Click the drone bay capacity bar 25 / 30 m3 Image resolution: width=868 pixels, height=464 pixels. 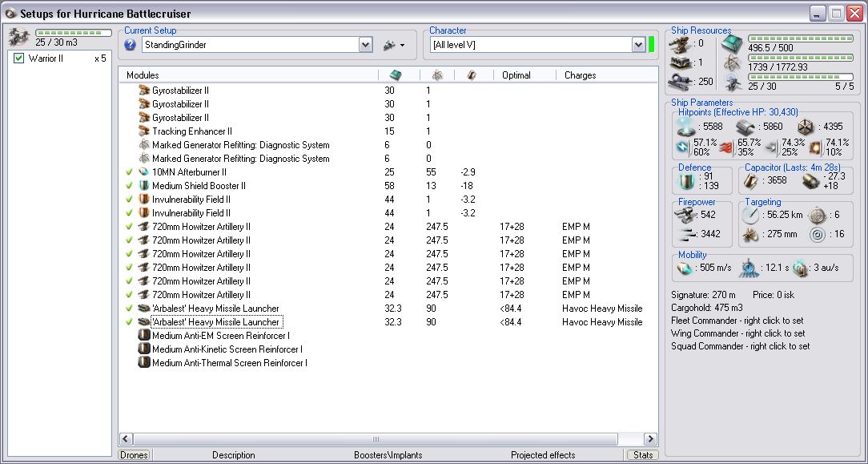click(x=74, y=33)
